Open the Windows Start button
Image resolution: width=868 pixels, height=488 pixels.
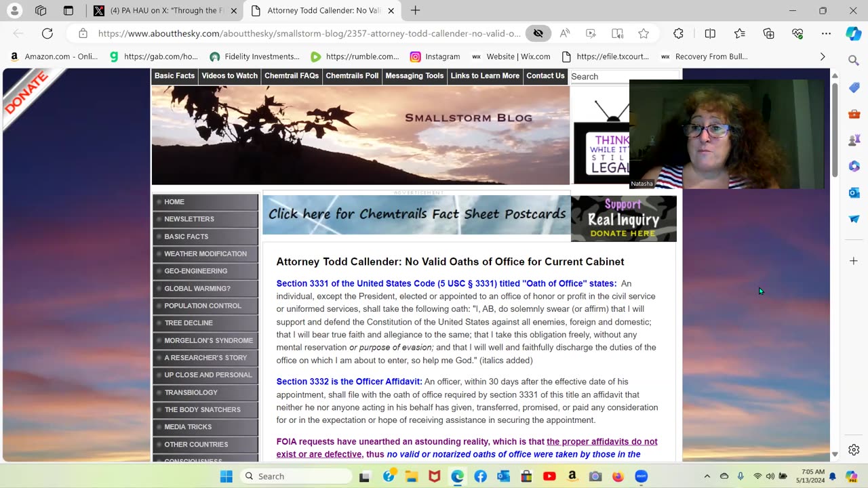tap(226, 476)
